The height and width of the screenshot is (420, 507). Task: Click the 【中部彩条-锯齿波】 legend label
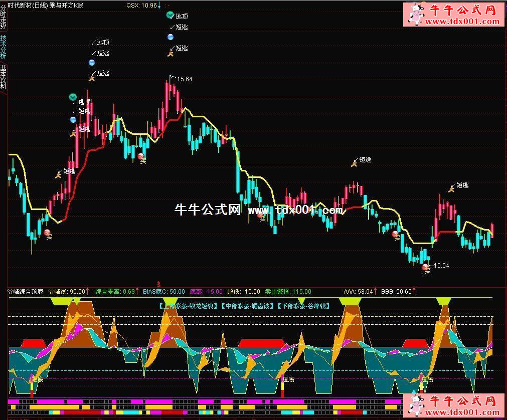pos(247,305)
